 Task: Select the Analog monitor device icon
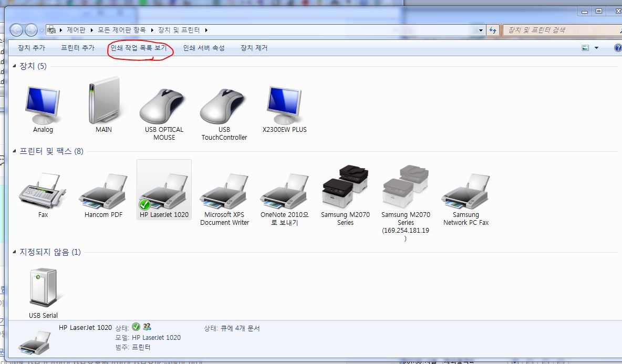pyautogui.click(x=43, y=106)
